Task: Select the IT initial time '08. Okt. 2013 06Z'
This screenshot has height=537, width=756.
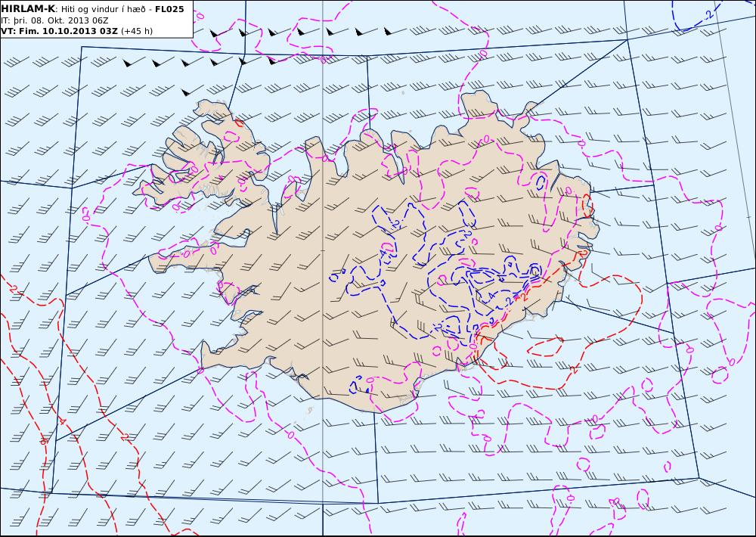Action: [68, 20]
